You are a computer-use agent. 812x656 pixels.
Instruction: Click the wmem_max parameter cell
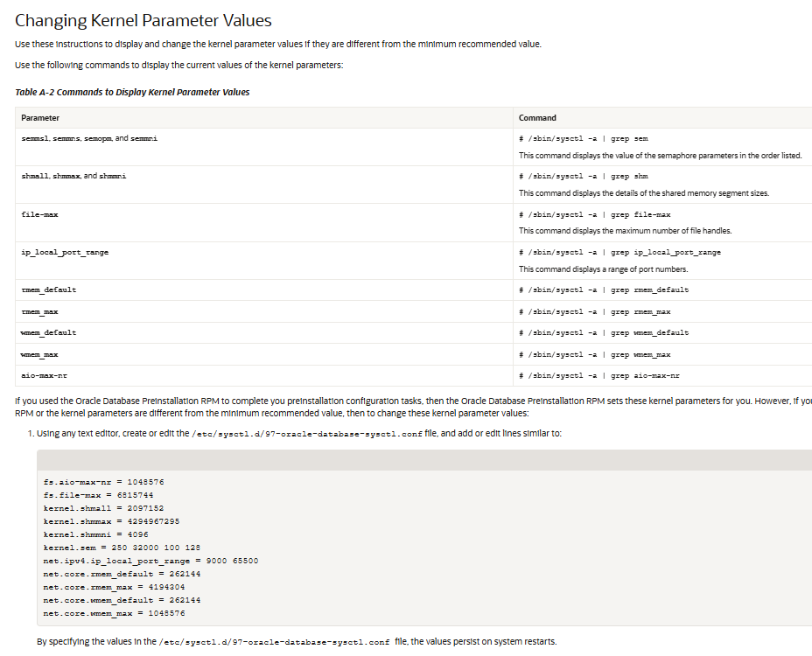40,354
